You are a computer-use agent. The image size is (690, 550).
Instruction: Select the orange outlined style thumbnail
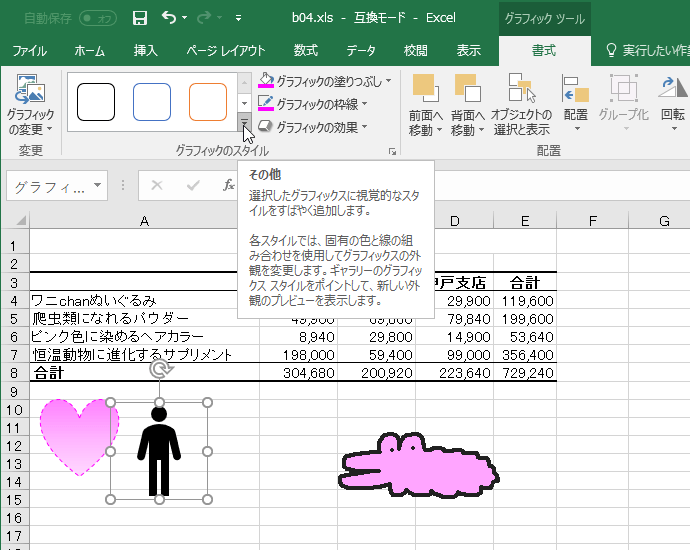tap(208, 102)
